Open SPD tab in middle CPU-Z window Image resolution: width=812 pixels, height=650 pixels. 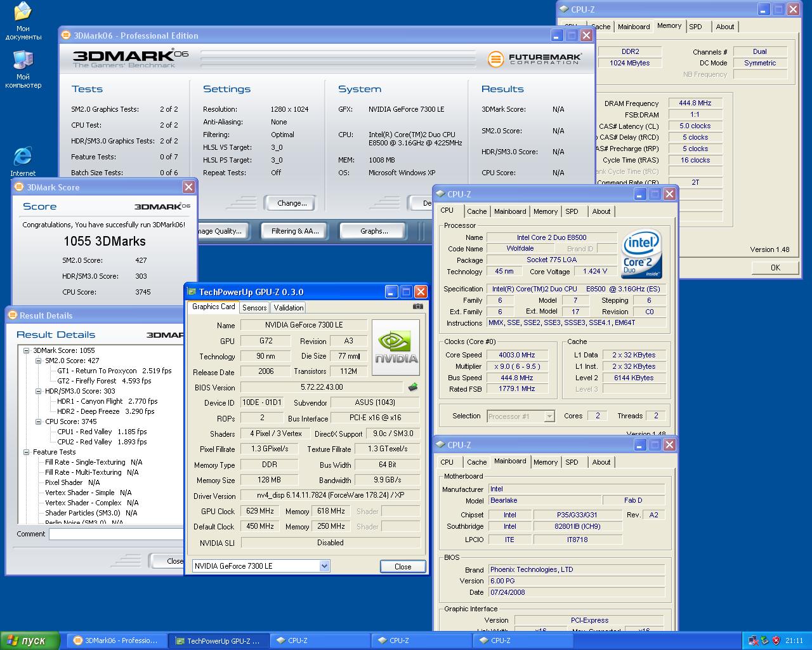[x=572, y=211]
